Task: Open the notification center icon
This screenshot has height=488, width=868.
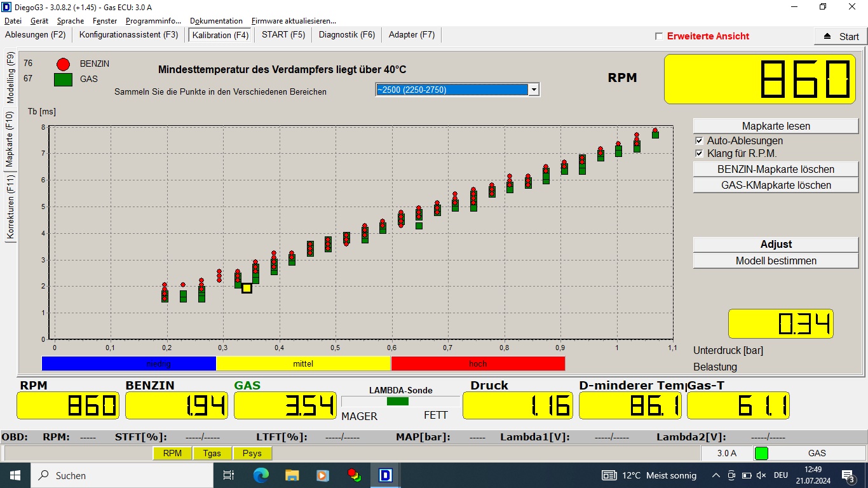Action: point(848,475)
